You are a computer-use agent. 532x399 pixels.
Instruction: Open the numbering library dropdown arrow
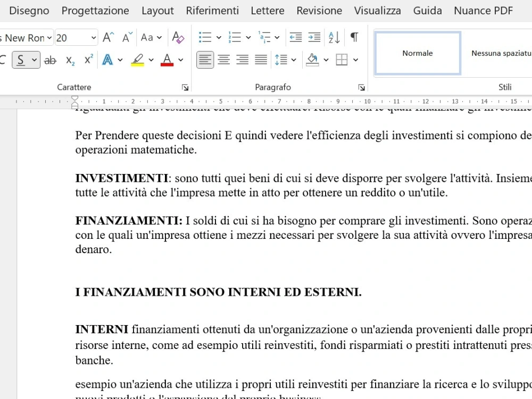coord(248,37)
